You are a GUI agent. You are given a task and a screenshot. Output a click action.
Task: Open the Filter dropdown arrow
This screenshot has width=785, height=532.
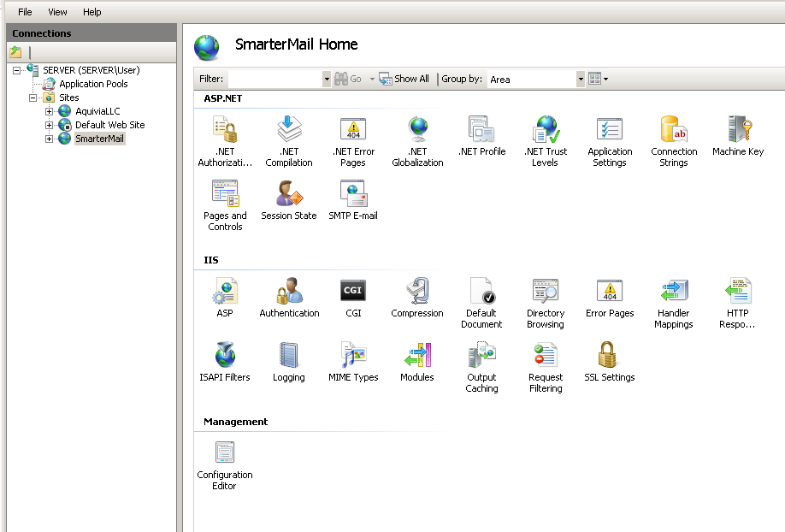point(326,79)
